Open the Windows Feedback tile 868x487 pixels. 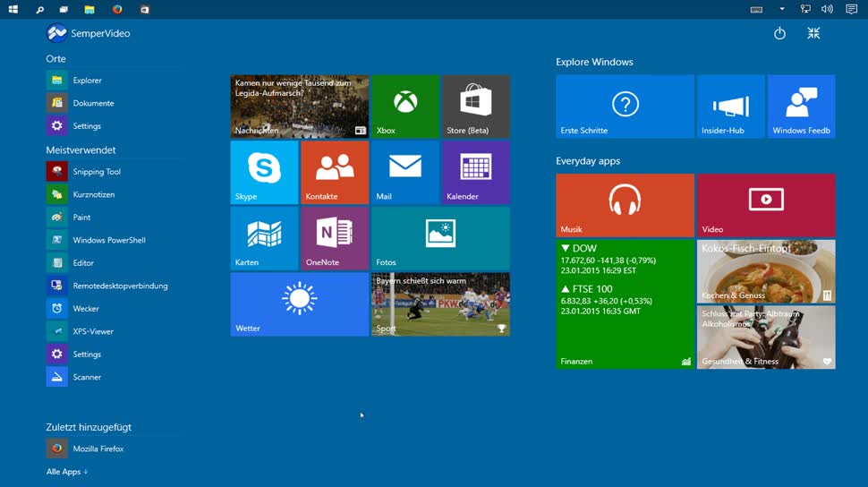(x=801, y=107)
